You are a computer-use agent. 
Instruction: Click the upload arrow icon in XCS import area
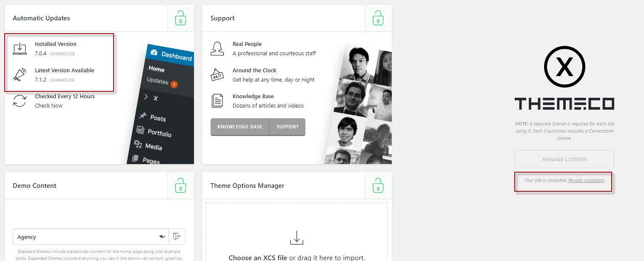[296, 238]
